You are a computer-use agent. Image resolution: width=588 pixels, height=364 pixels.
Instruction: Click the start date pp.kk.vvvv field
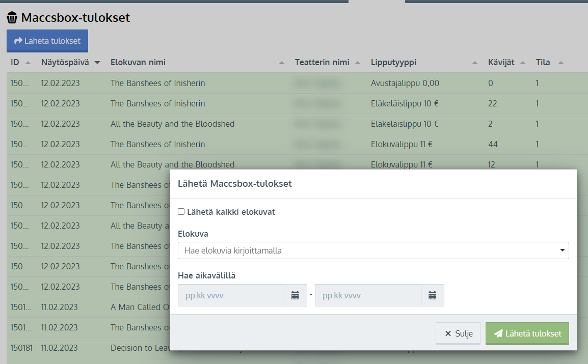231,295
